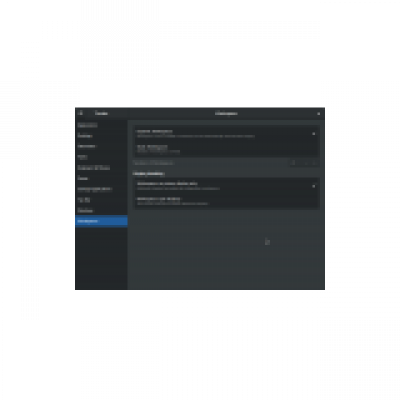Choose Workspaces on primary display only
This screenshot has width=400, height=400.
(226, 186)
